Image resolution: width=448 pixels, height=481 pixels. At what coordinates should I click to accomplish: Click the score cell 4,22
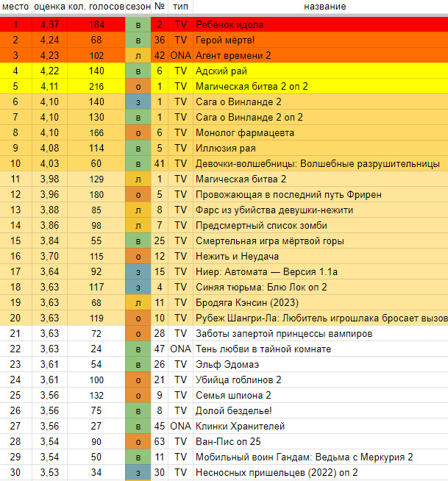(x=49, y=71)
